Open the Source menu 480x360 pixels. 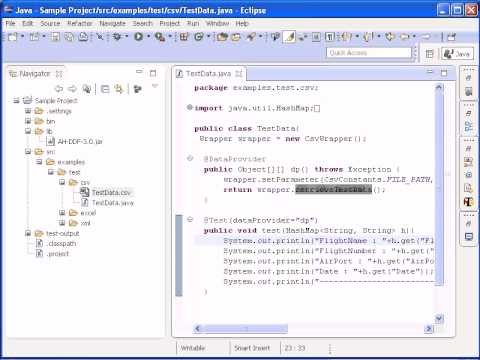[50, 23]
